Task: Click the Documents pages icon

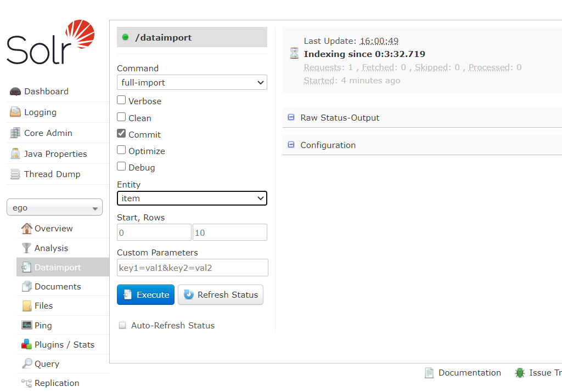Action: pos(26,286)
